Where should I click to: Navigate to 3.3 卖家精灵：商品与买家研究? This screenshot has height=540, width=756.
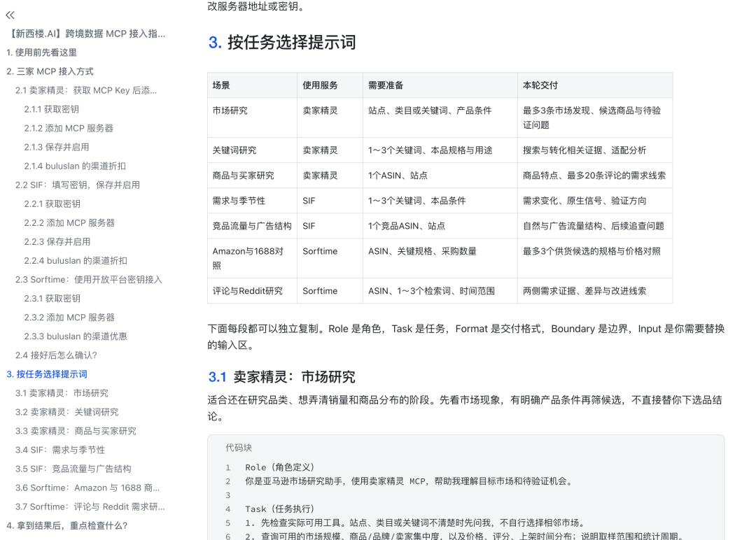click(76, 431)
